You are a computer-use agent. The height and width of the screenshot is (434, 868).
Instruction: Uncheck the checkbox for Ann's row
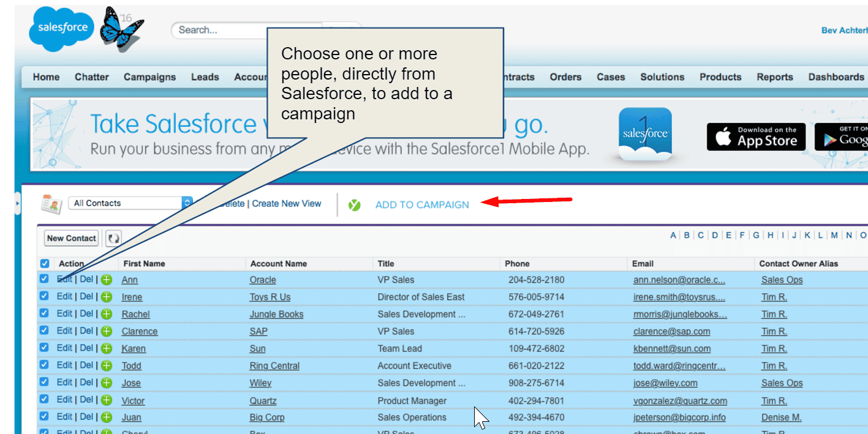coord(44,279)
